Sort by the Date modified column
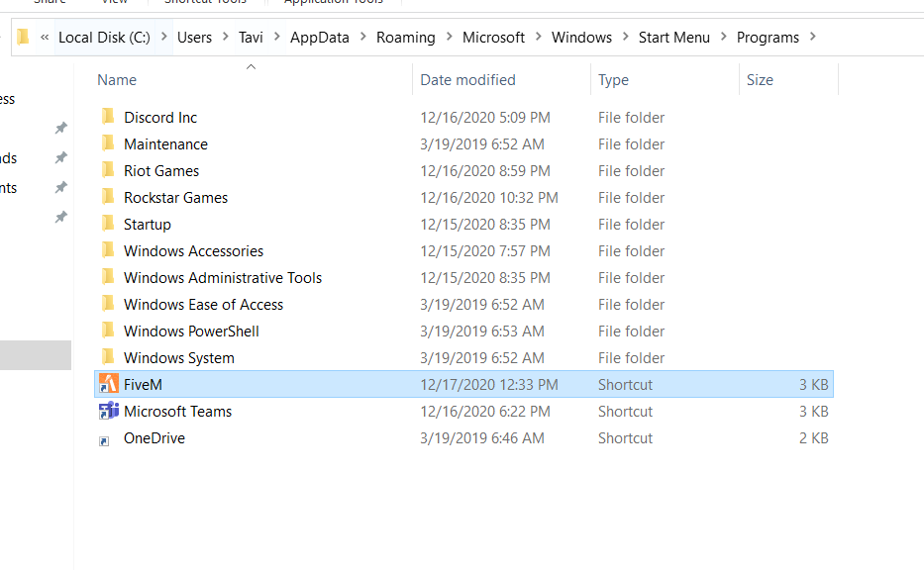 tap(467, 80)
